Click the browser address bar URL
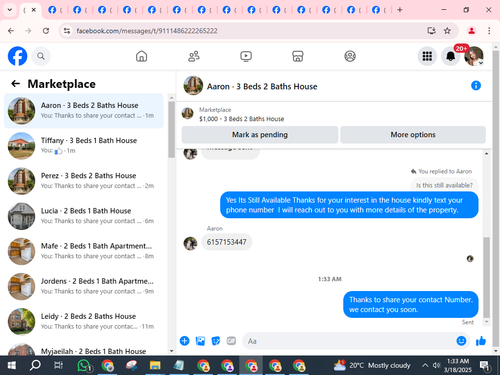The image size is (500, 375). 147,31
